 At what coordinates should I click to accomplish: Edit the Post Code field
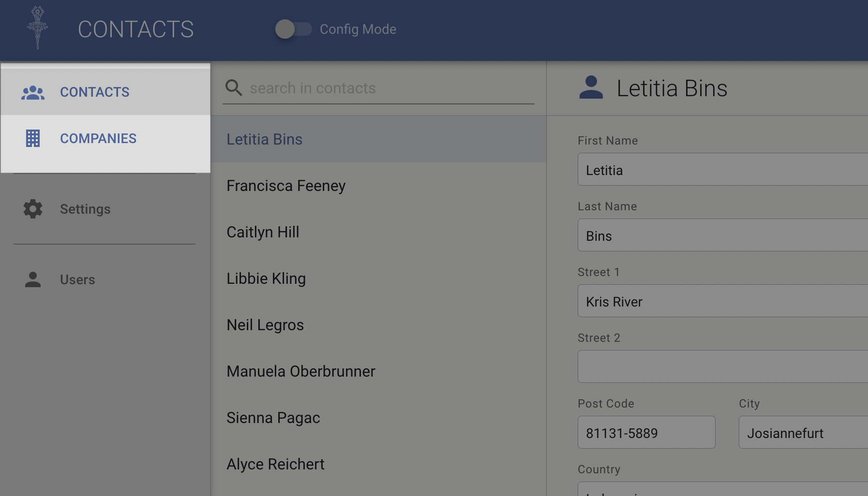pos(646,433)
